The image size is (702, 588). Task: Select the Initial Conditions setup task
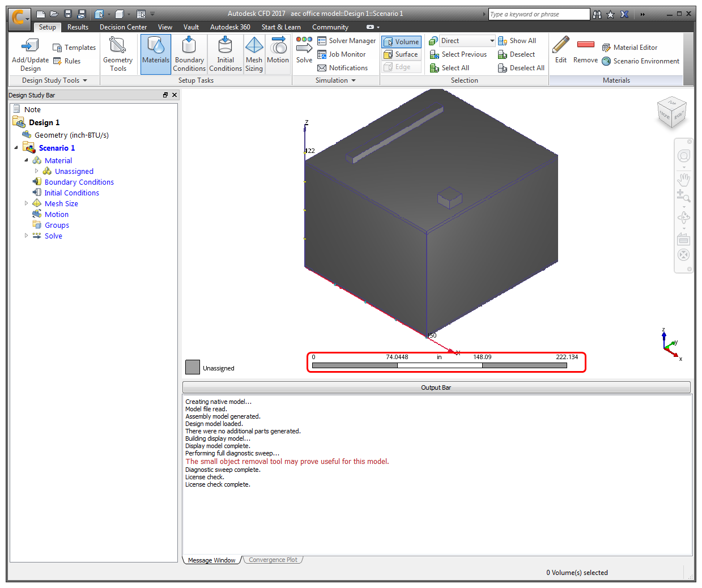(226, 54)
